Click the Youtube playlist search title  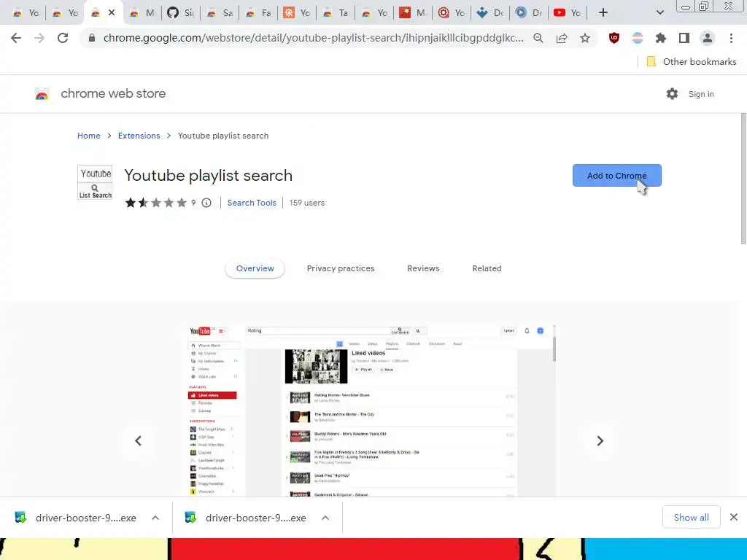[208, 176]
